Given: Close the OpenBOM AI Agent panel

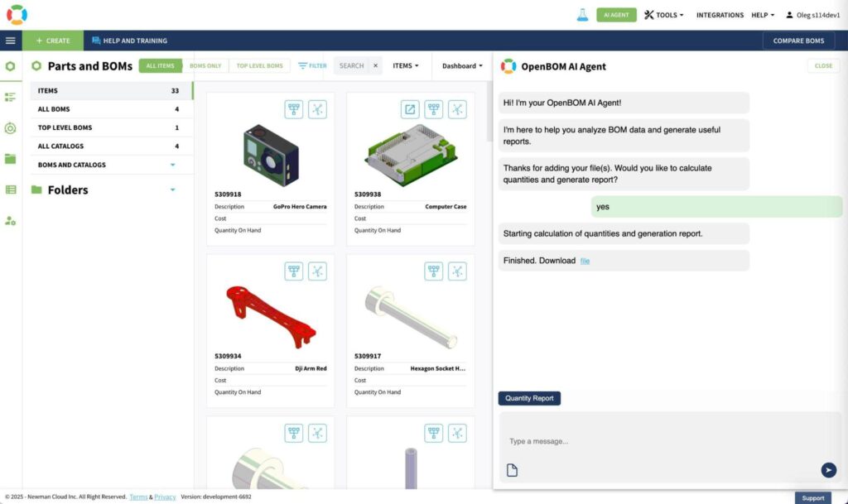Looking at the screenshot, I should pos(823,66).
